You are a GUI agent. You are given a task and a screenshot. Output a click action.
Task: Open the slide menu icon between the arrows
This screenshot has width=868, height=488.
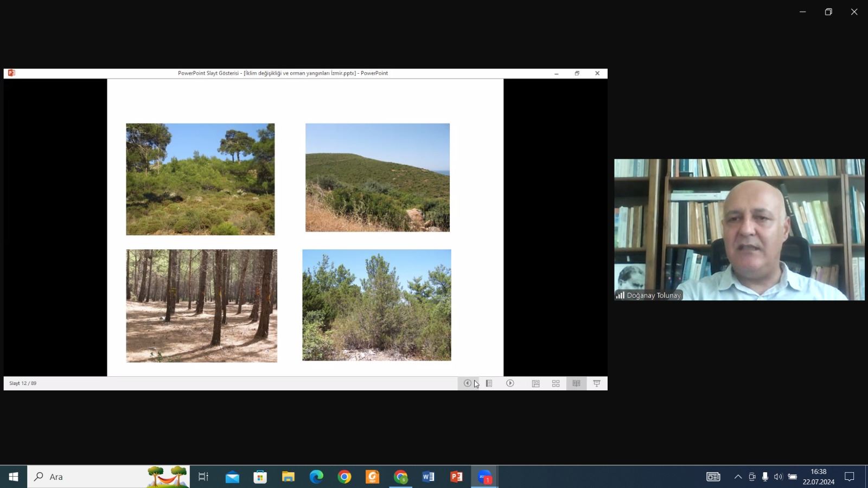coord(489,383)
